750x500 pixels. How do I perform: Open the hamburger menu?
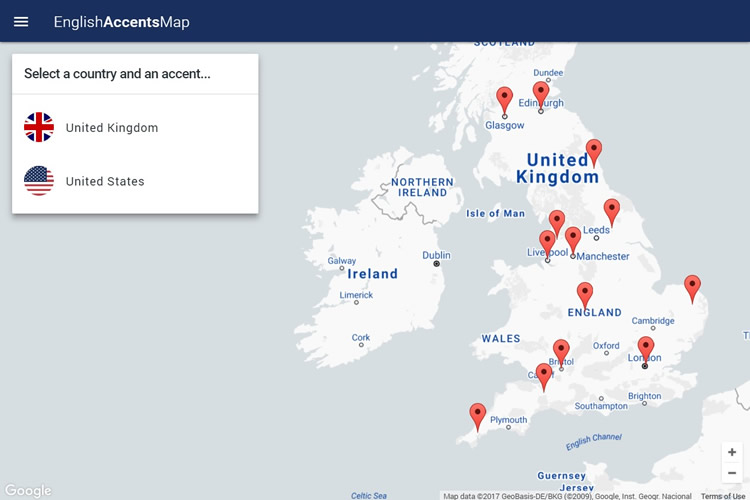tap(21, 22)
